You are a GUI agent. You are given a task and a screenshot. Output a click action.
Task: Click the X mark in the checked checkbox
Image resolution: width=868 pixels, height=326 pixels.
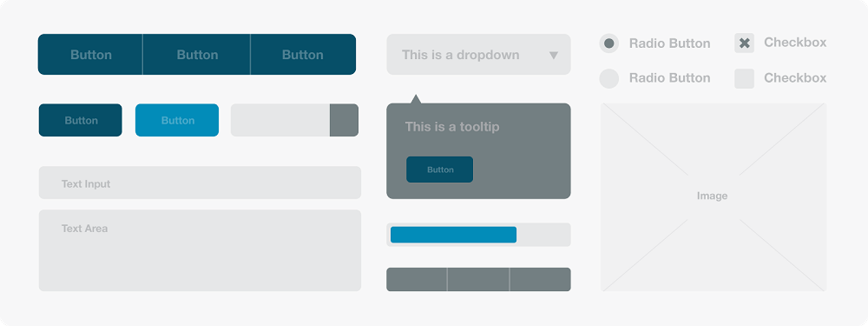pos(745,43)
